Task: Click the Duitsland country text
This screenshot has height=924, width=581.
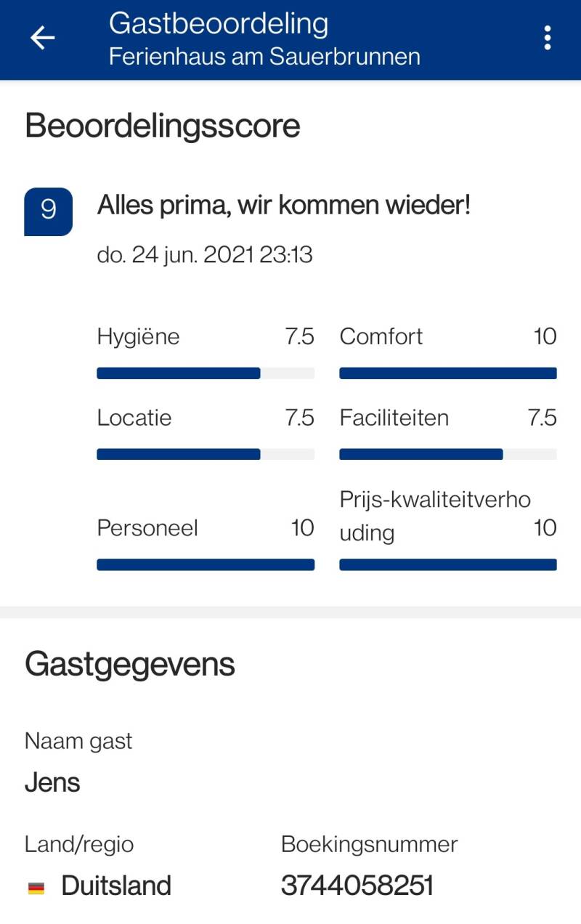Action: coord(116,885)
